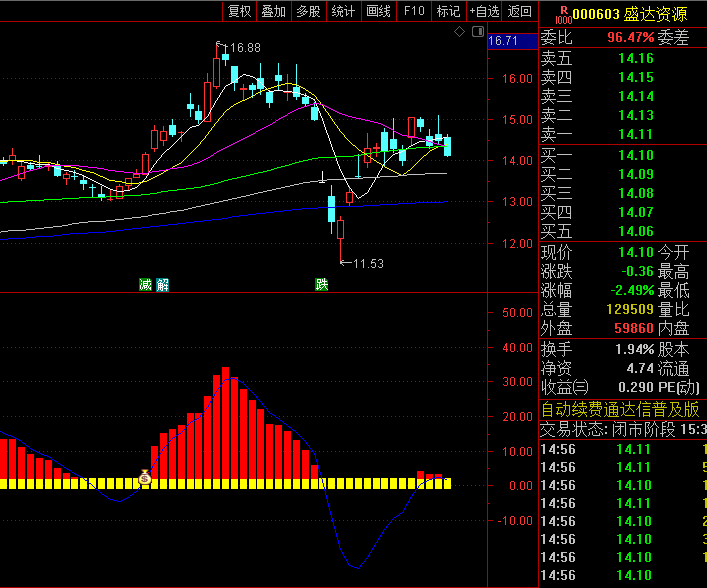The image size is (707, 588).
Task: Click 换手 value 1.94%
Action: click(x=635, y=349)
